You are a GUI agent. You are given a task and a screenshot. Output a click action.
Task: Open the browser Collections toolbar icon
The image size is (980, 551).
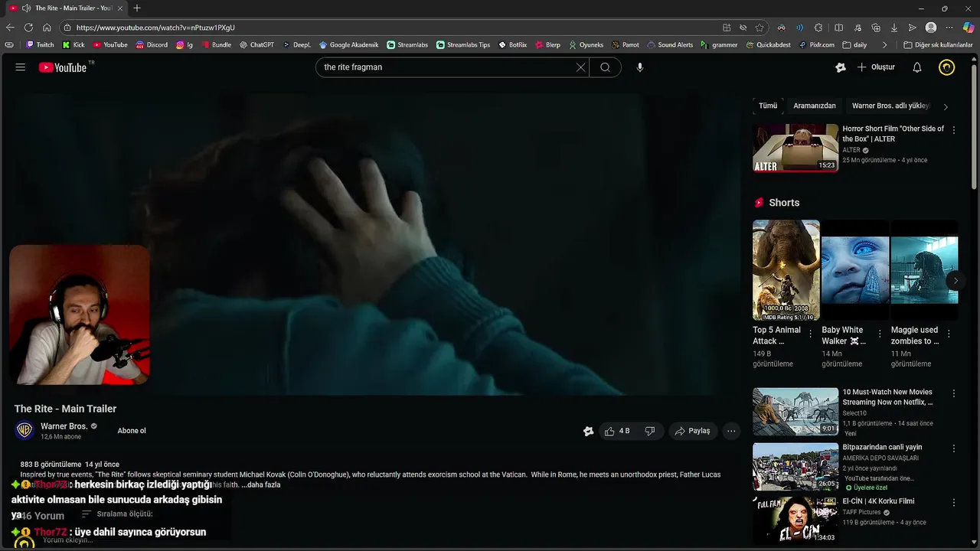(x=876, y=28)
